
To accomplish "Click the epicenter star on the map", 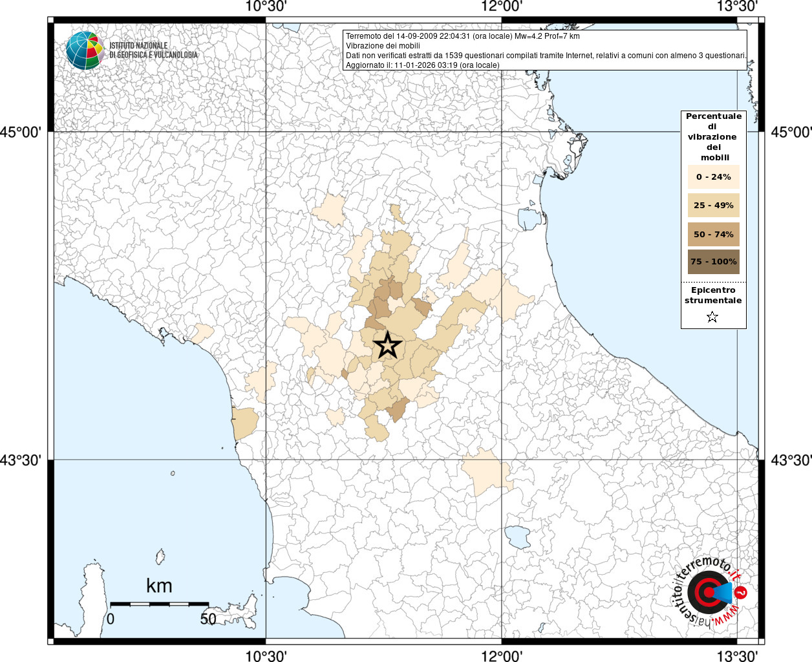I will pos(387,345).
